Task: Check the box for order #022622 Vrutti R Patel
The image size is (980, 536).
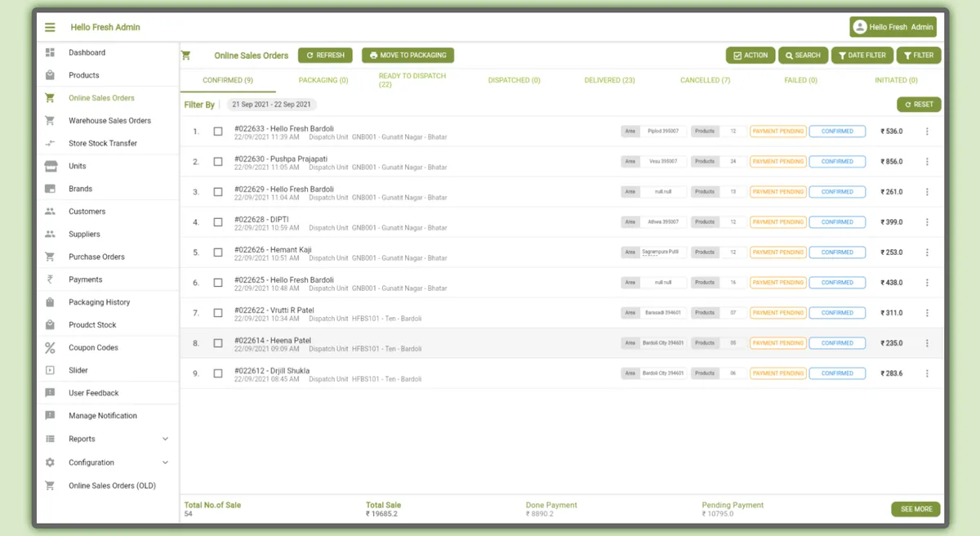Action: 218,313
